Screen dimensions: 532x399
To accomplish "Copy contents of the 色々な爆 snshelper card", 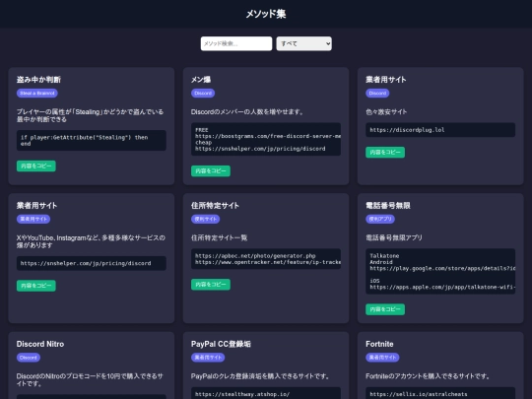I will [36, 286].
